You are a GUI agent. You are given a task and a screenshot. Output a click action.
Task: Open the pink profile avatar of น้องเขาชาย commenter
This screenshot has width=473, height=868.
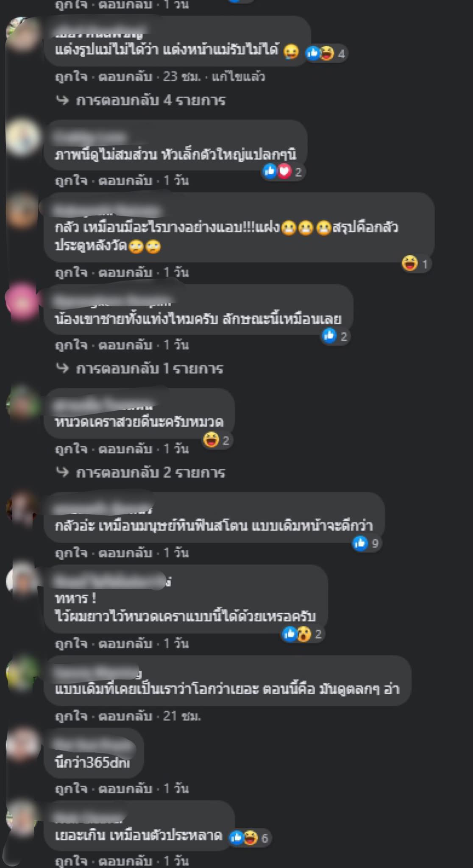coord(22,302)
